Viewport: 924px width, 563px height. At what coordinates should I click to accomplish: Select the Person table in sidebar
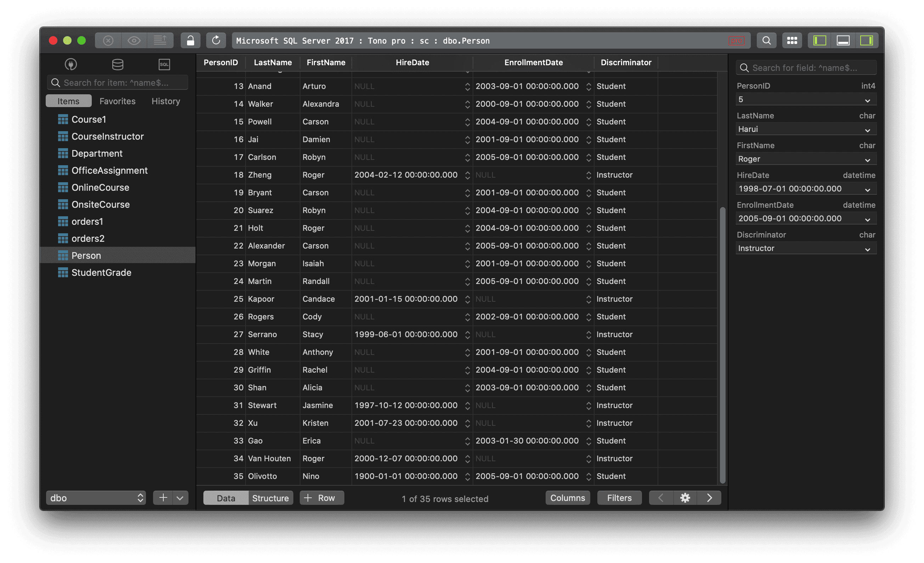point(118,255)
